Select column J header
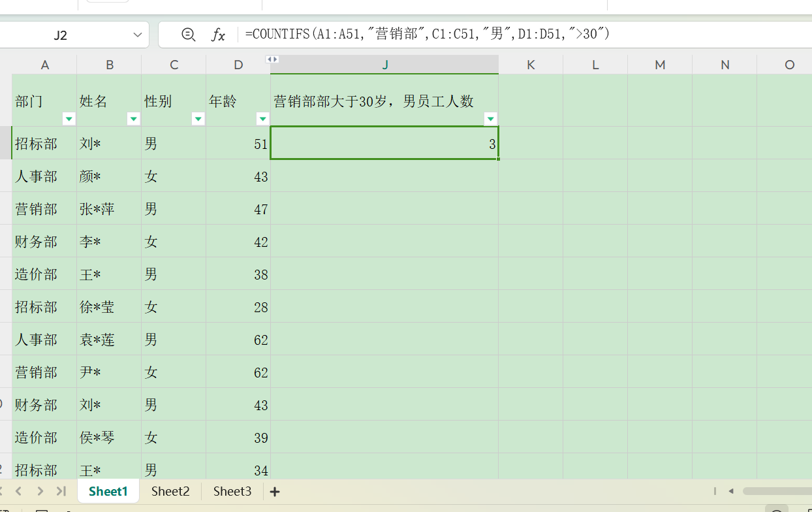 coord(384,65)
